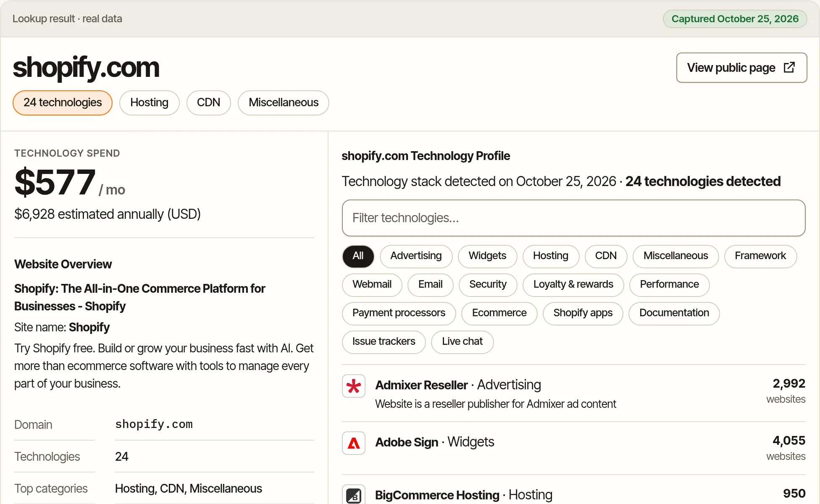Click the Hosting pill under shopify.com heading
The image size is (820, 504).
(x=149, y=103)
